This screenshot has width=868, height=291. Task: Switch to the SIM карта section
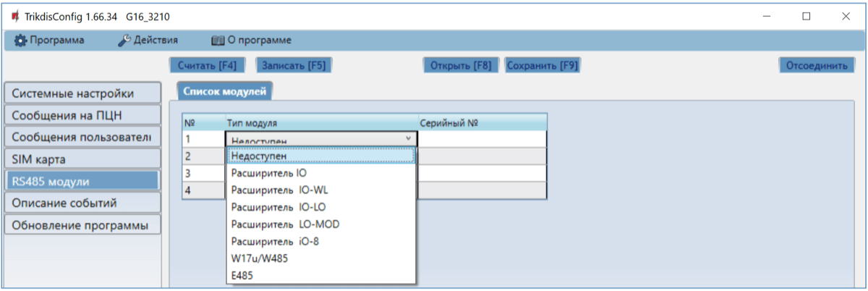point(82,159)
